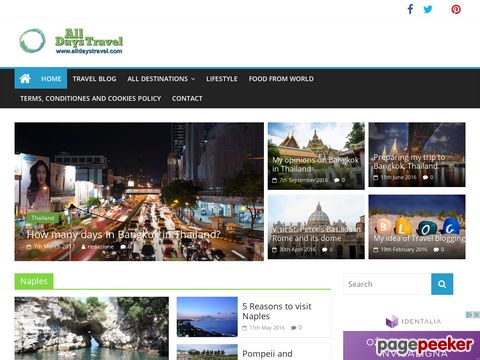Open the Pinterest social icon

[456, 9]
